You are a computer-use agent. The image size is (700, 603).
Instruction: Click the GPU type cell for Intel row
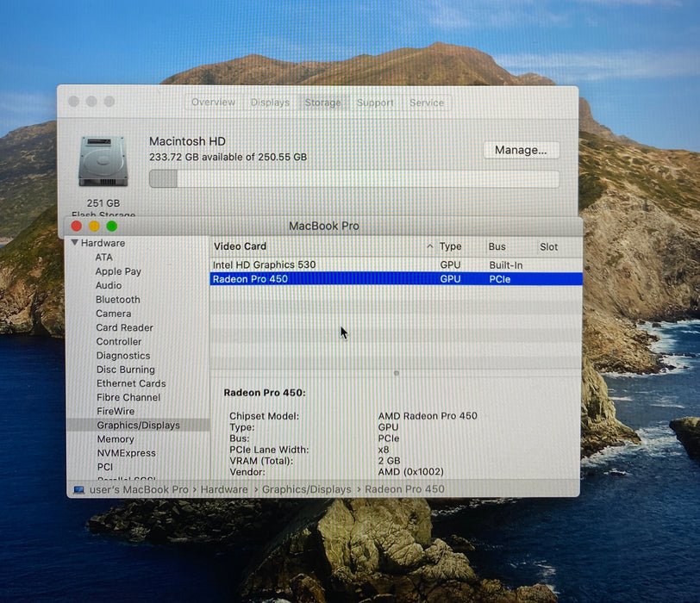coord(450,265)
